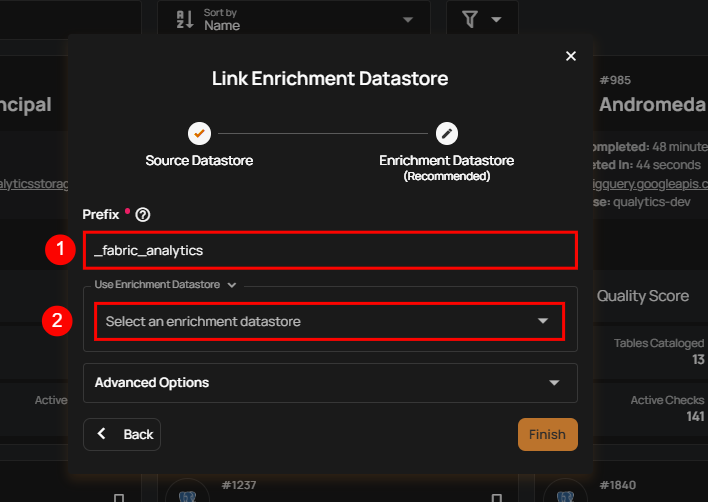The height and width of the screenshot is (502, 708).
Task: Click the #1237 datastore ID
Action: click(x=239, y=485)
